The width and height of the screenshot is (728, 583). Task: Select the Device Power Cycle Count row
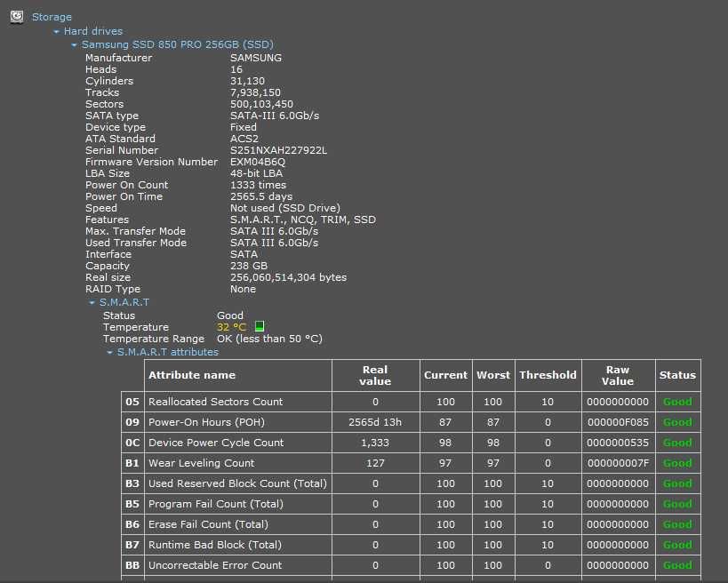pos(216,443)
